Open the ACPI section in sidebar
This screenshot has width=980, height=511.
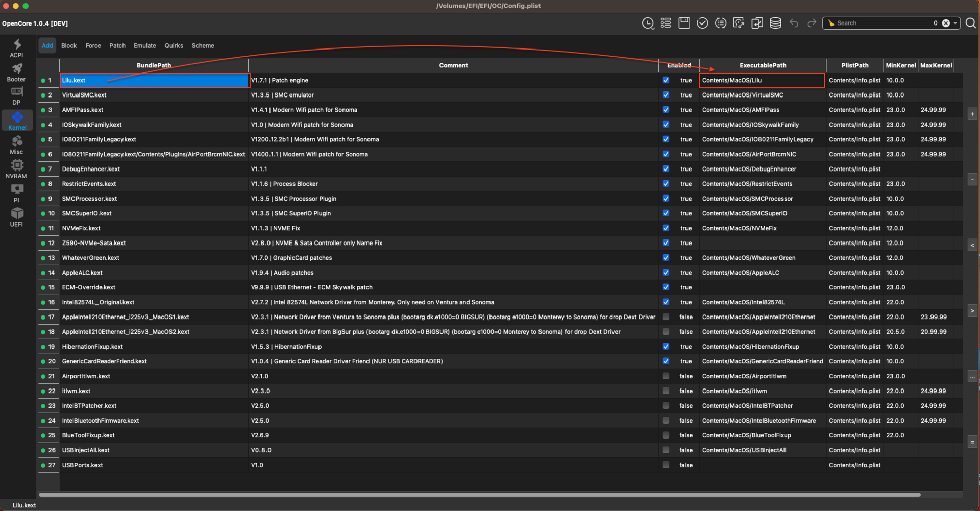(x=16, y=48)
